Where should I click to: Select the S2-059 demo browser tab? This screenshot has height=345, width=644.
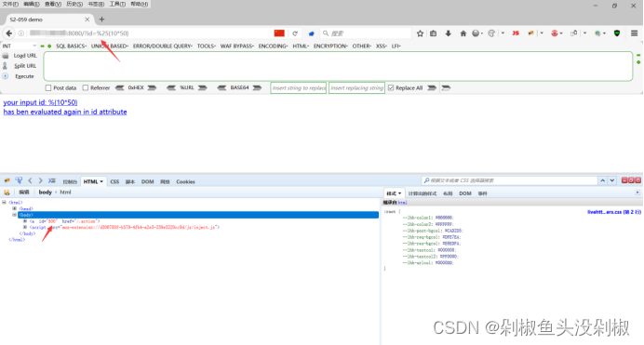[49, 20]
